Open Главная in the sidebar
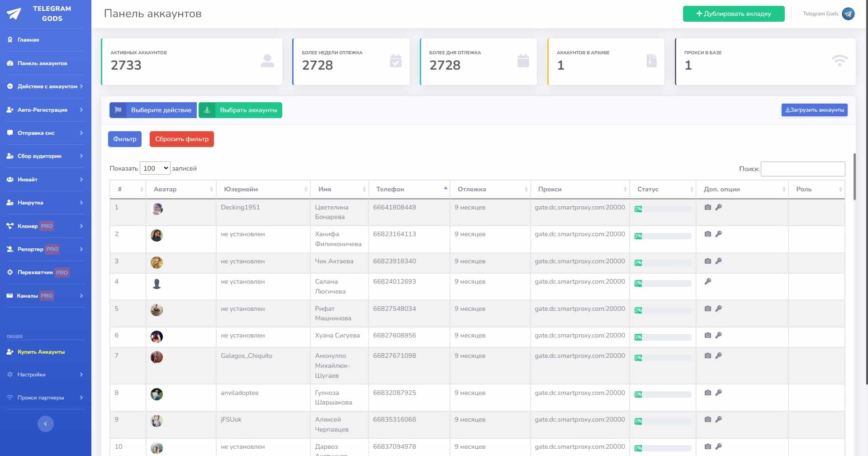868x456 pixels. [x=28, y=40]
